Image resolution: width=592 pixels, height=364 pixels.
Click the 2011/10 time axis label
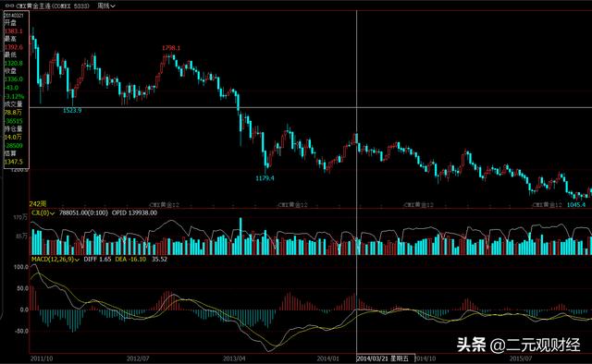(x=42, y=358)
